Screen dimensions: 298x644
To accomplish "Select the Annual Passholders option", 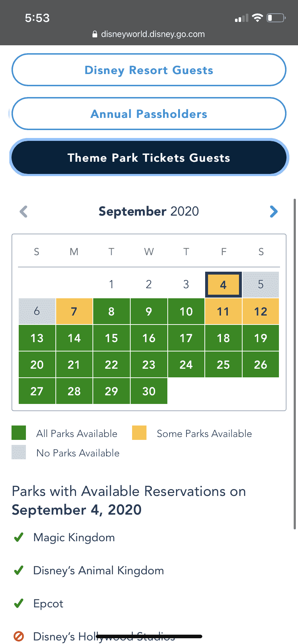I will pos(149,114).
